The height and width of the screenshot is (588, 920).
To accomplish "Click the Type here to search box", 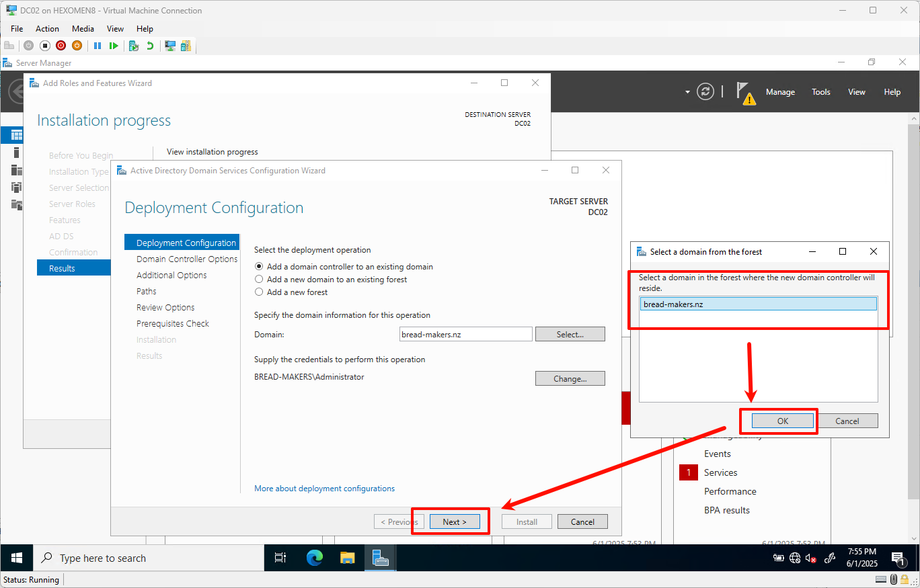I will coord(149,558).
